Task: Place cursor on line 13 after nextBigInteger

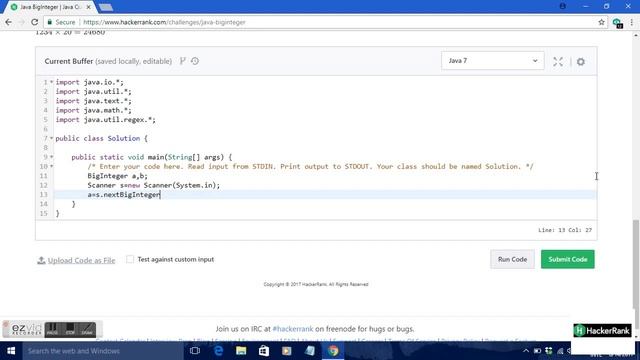Action: [x=160, y=195]
